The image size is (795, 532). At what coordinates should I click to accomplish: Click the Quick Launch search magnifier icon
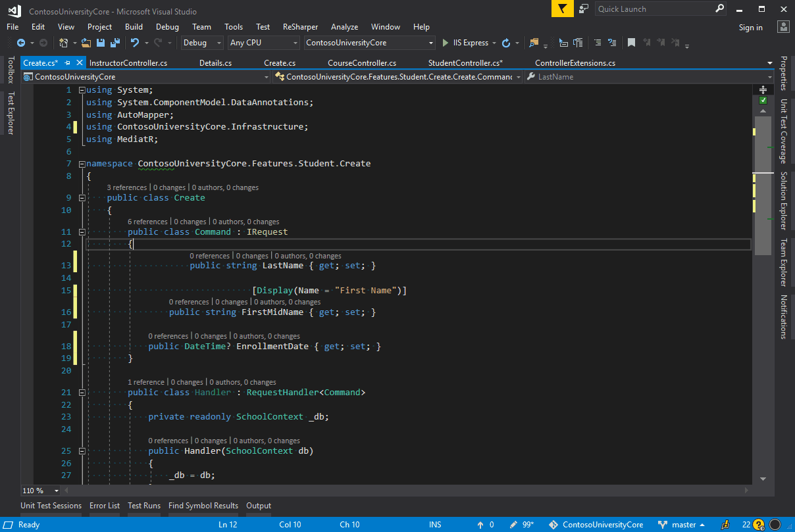click(719, 9)
